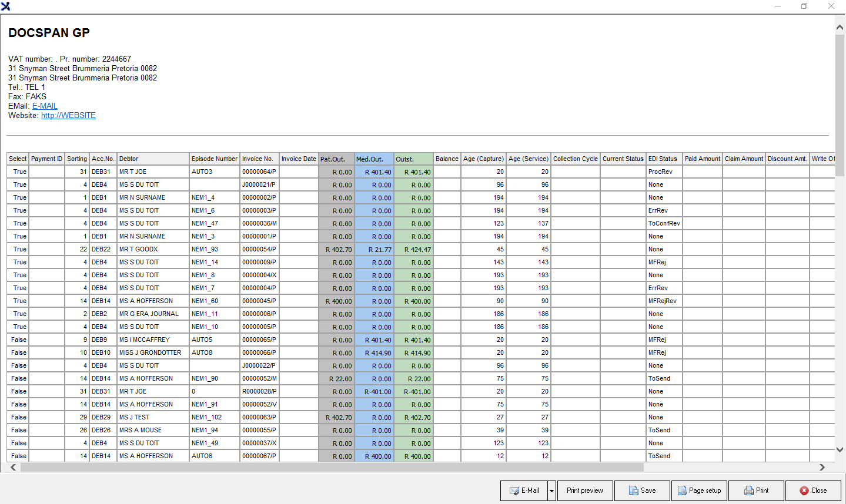846x504 pixels.
Task: Open the E-Mail dropdown arrow
Action: click(551, 490)
